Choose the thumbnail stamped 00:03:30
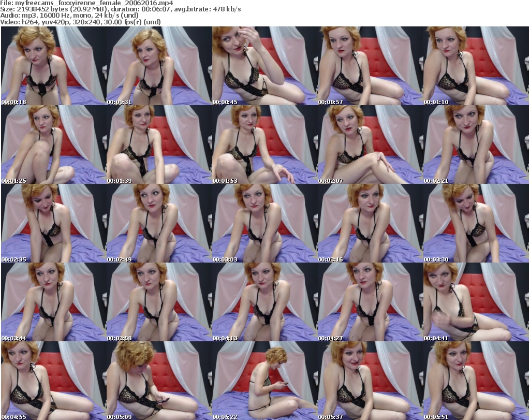The width and height of the screenshot is (530, 420). (476, 223)
